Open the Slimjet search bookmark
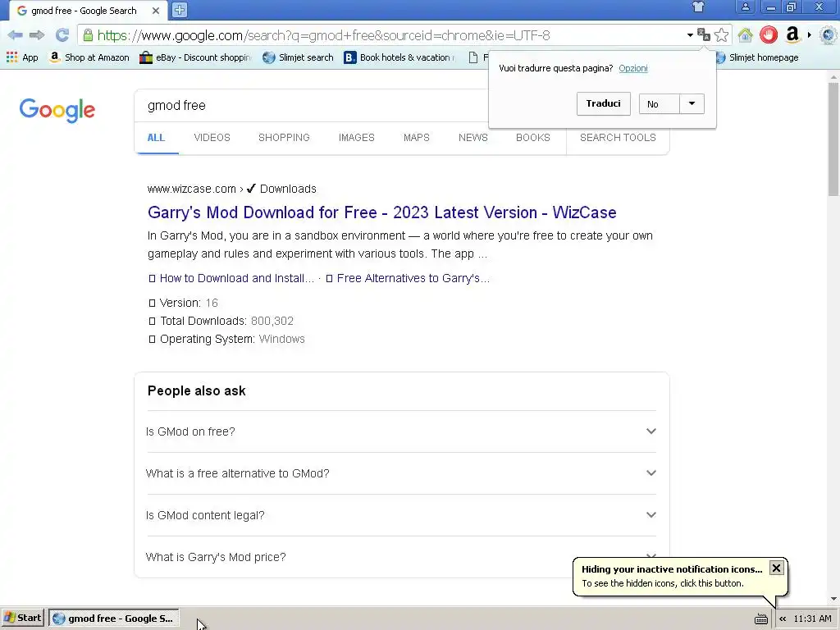This screenshot has height=630, width=840. point(298,57)
